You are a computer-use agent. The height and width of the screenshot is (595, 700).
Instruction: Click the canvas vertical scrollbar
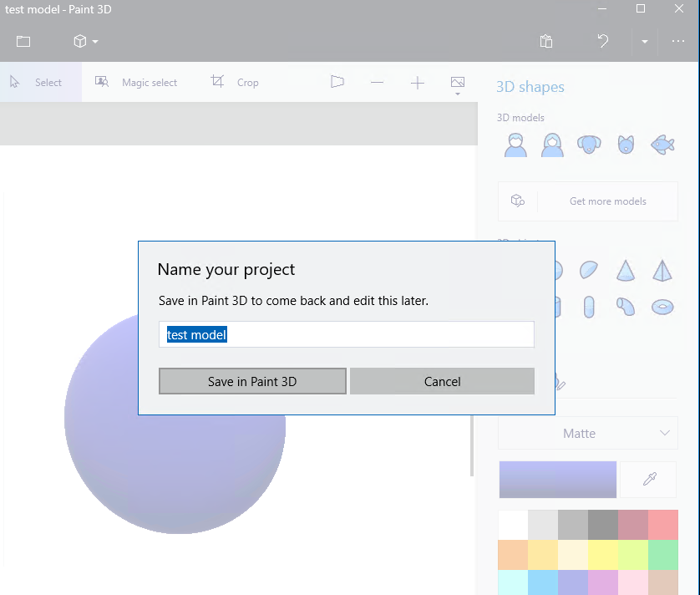point(472,445)
